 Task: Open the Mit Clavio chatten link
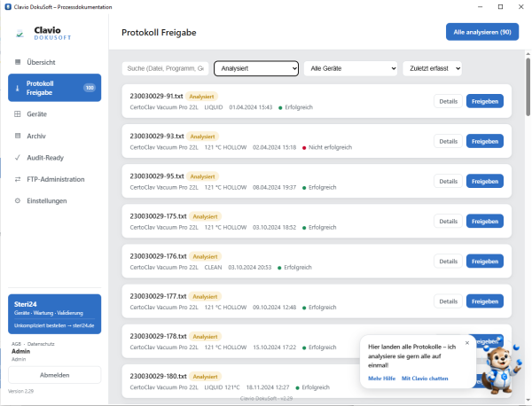tap(425, 379)
